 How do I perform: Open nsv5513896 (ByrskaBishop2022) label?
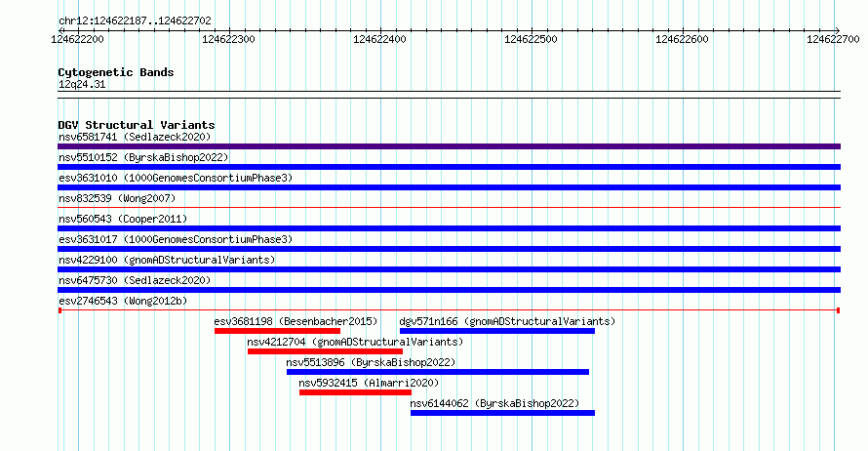coord(371,362)
